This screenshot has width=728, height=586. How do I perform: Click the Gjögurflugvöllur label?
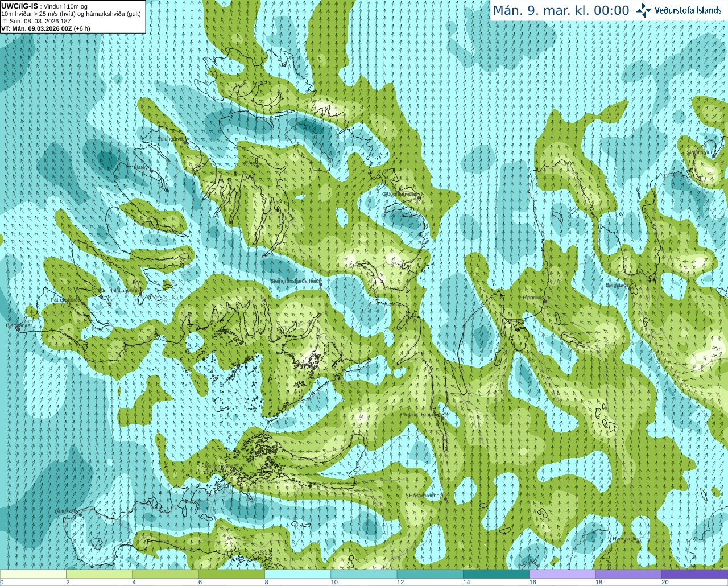[x=399, y=194]
